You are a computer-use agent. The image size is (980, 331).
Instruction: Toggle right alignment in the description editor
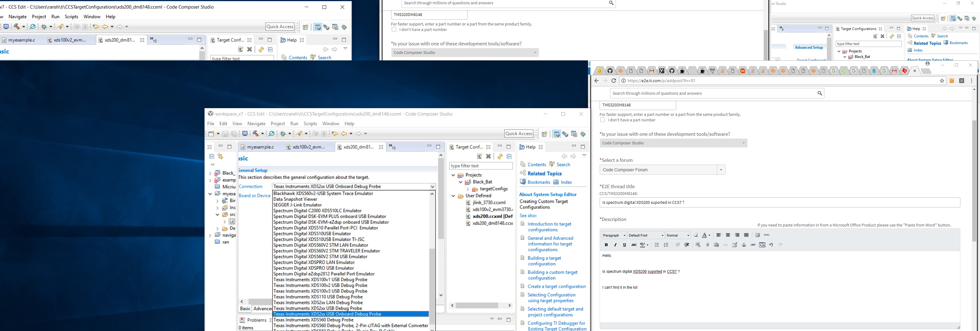point(737,235)
